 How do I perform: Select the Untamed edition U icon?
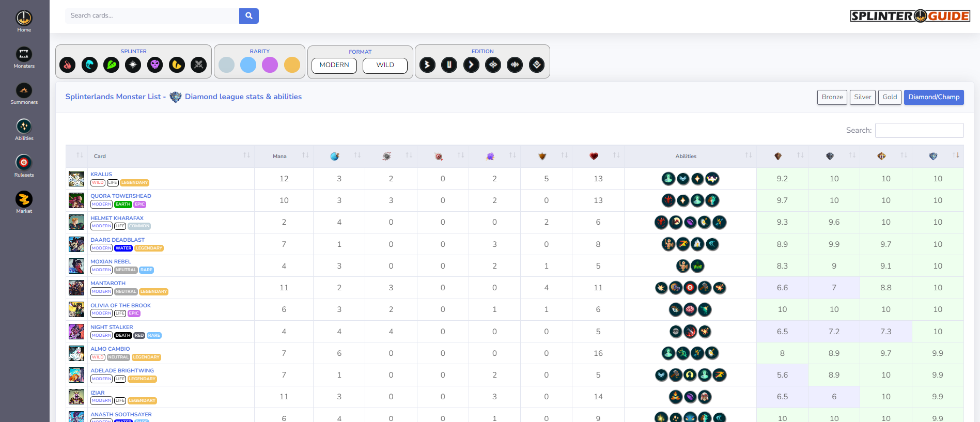pyautogui.click(x=449, y=65)
